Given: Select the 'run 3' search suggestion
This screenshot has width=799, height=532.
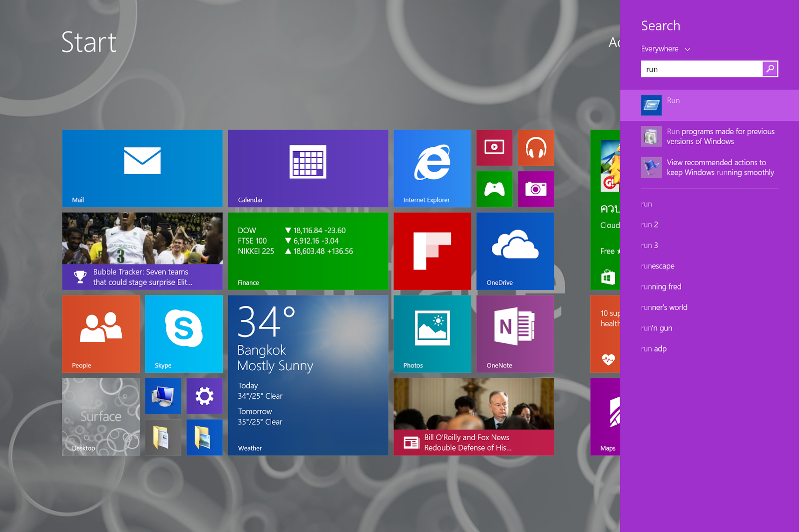Looking at the screenshot, I should click(650, 246).
